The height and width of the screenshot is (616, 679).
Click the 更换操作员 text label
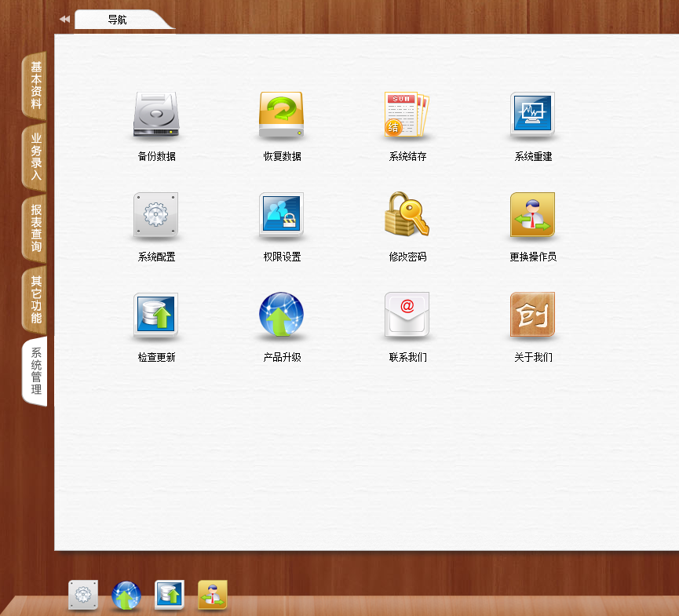click(x=533, y=257)
